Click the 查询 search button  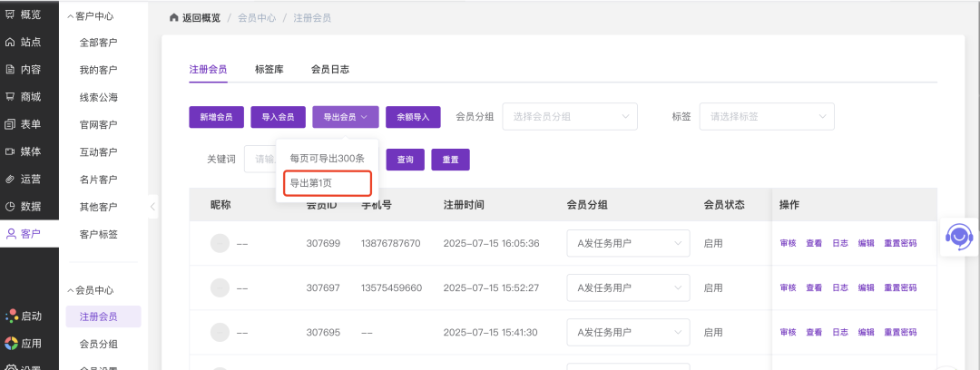(405, 160)
